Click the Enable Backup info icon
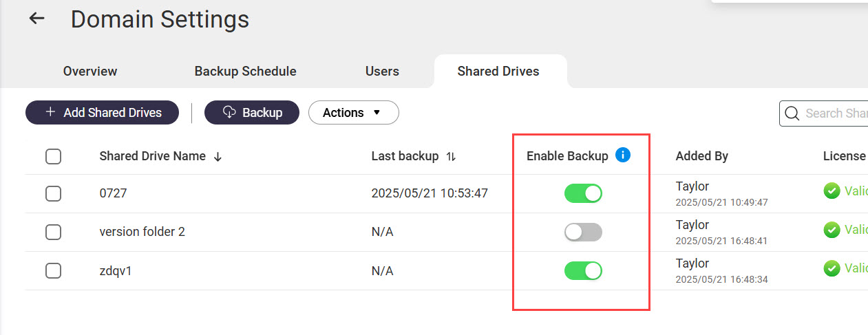Image resolution: width=868 pixels, height=335 pixels. [623, 155]
